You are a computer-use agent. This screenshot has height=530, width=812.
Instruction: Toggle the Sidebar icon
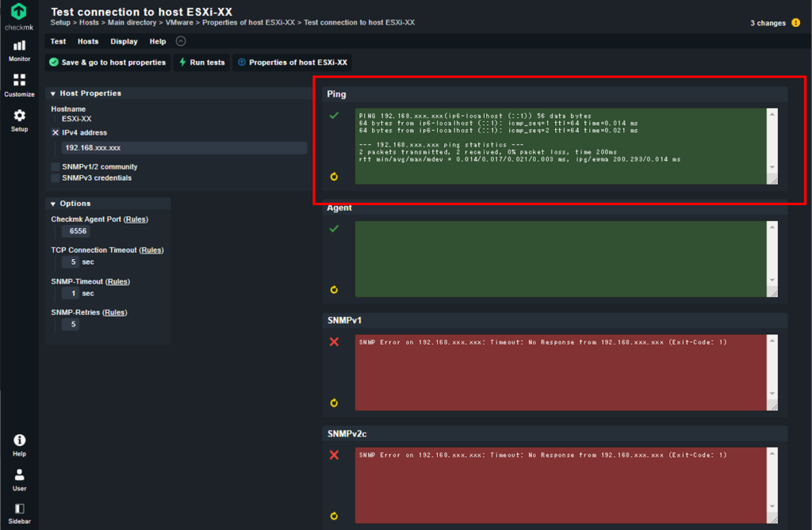click(x=19, y=509)
